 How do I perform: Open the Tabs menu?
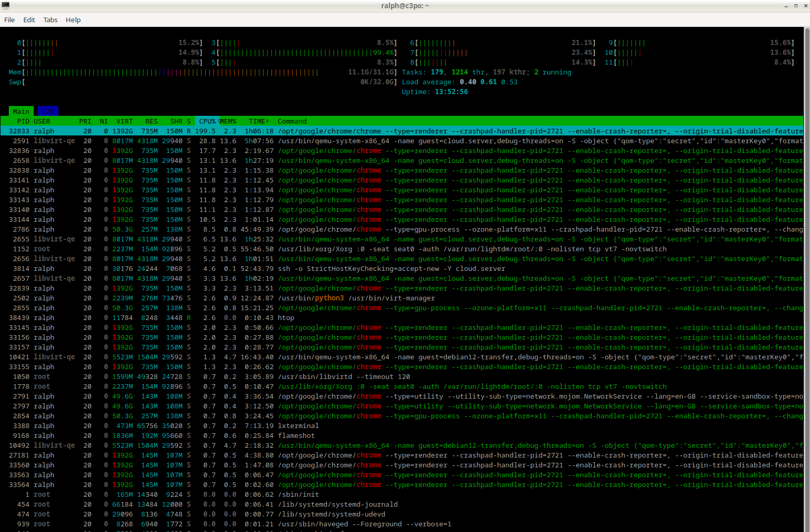tap(50, 20)
